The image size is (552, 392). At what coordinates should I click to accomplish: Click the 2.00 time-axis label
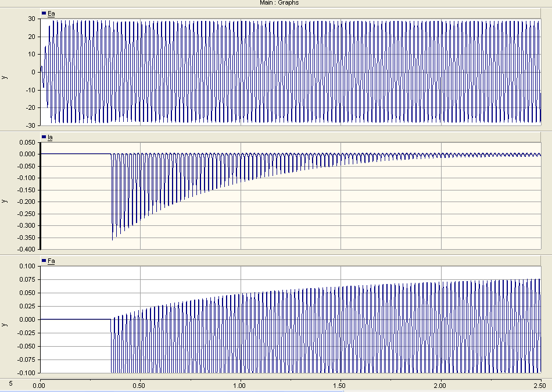pos(440,386)
